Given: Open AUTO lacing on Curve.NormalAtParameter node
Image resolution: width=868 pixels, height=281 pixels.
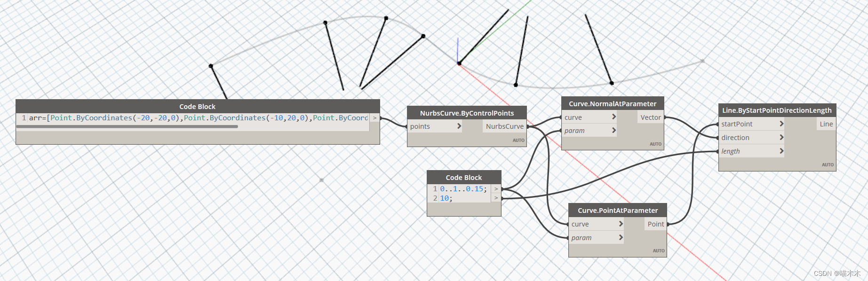Looking at the screenshot, I should coord(655,144).
